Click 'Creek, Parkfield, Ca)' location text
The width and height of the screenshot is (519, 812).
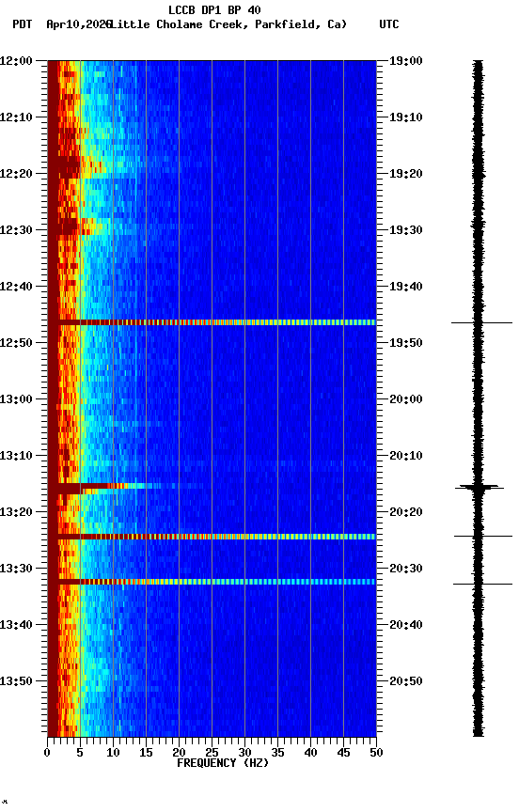coord(277,24)
